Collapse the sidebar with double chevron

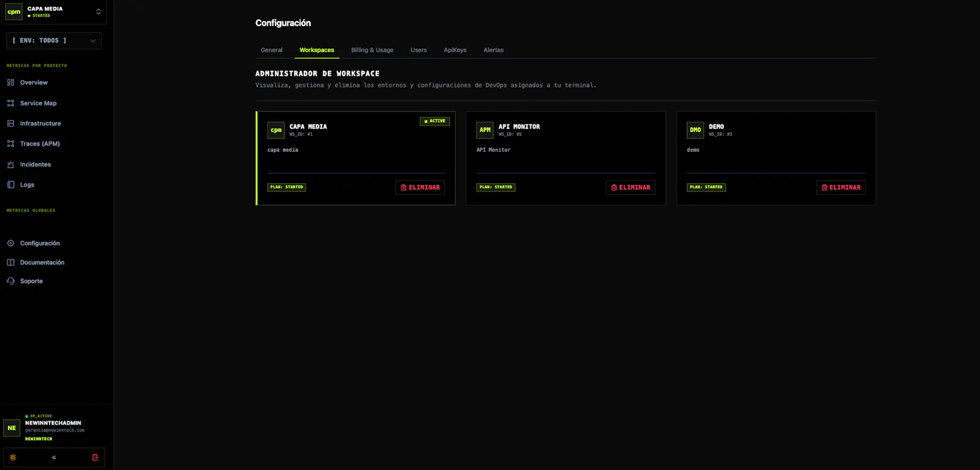54,458
